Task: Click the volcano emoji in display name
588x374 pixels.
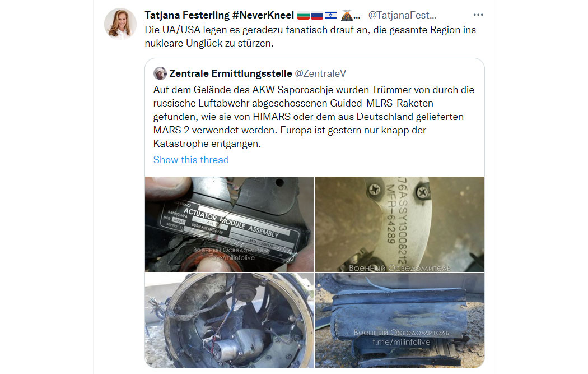Action: point(347,16)
